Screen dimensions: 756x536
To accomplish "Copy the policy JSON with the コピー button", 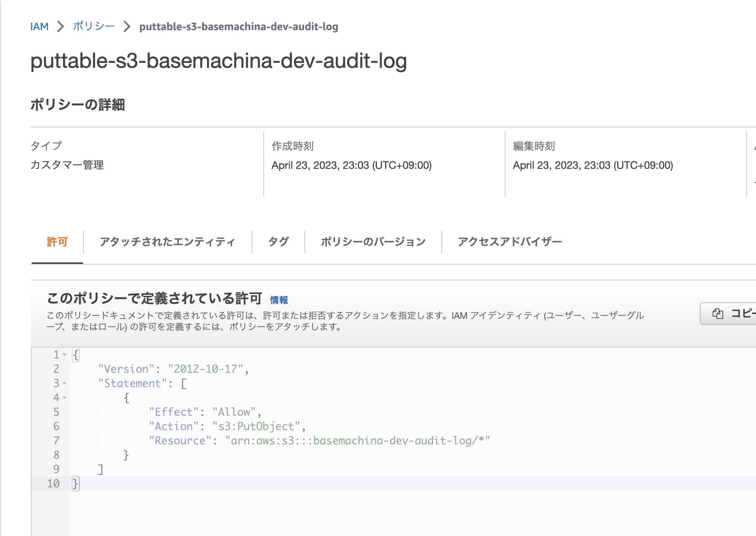I will [728, 313].
